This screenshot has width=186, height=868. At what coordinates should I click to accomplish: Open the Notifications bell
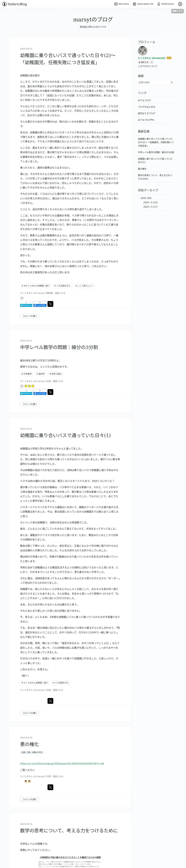click(x=165, y=4)
